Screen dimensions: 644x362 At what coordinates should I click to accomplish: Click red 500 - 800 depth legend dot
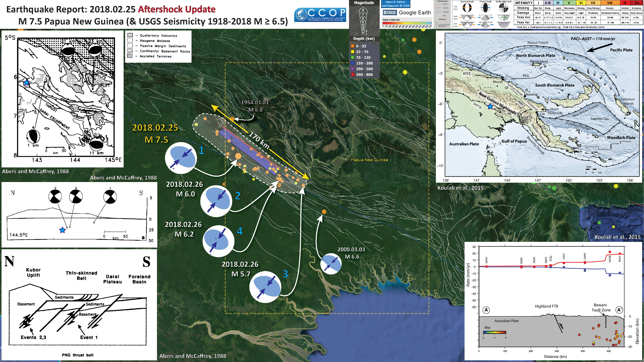pyautogui.click(x=353, y=74)
